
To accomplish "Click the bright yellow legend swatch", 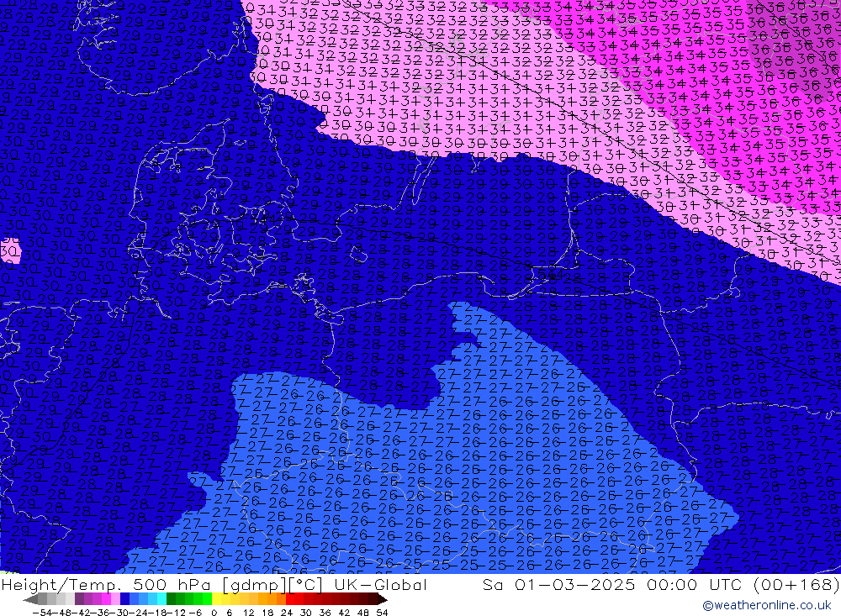I will point(217,599).
